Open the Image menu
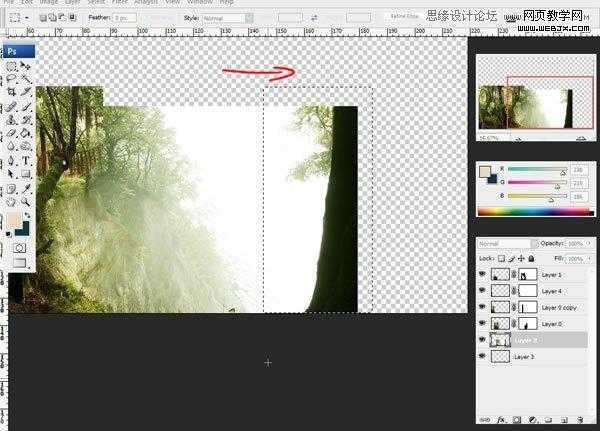The width and height of the screenshot is (600, 431). (x=47, y=3)
